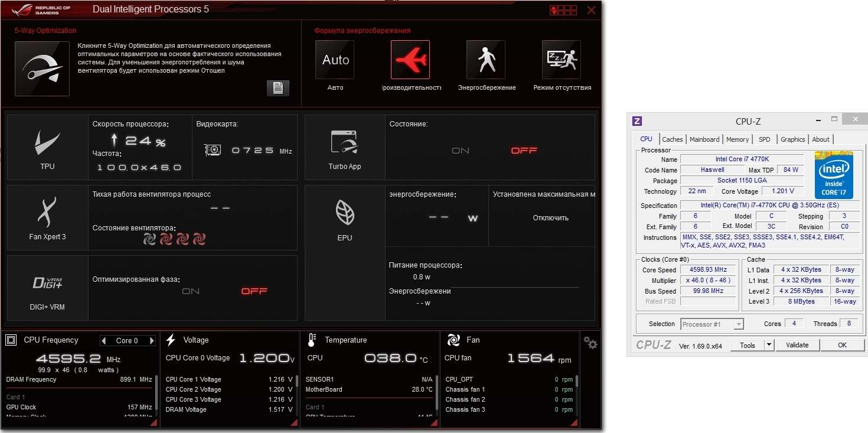Click the Multiplier value field in CPU-Z
This screenshot has height=433, width=868.
[709, 281]
